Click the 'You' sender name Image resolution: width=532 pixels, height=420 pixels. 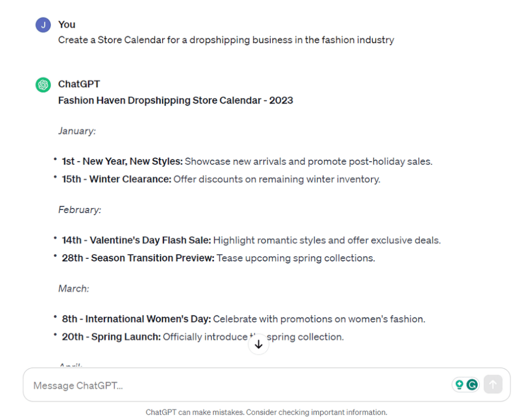click(67, 25)
